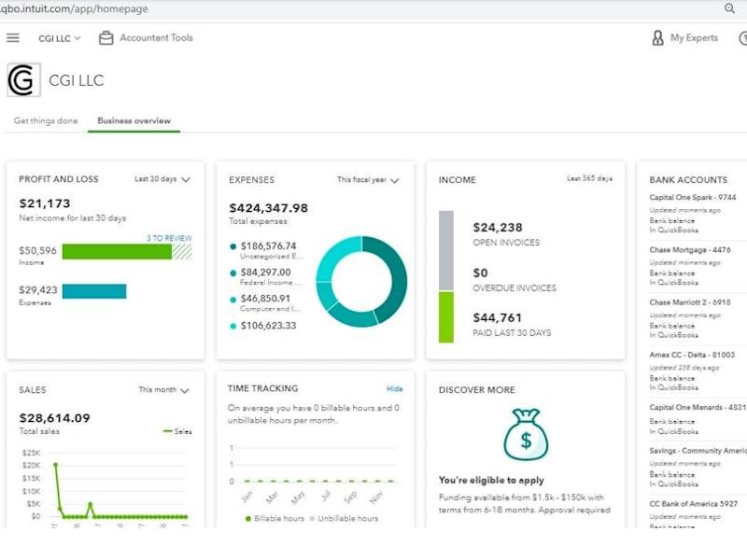Viewport: 747px width, 560px height.
Task: Switch to Get things done tab
Action: point(46,121)
